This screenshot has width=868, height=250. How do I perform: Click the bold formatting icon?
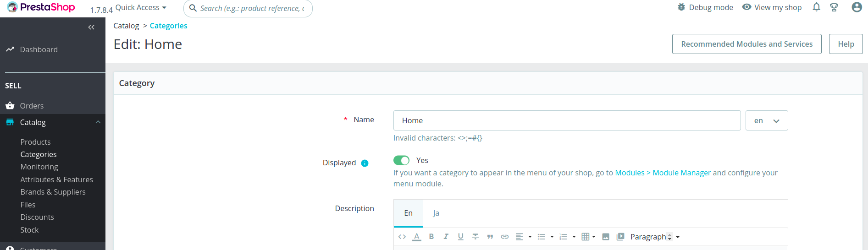(x=431, y=237)
